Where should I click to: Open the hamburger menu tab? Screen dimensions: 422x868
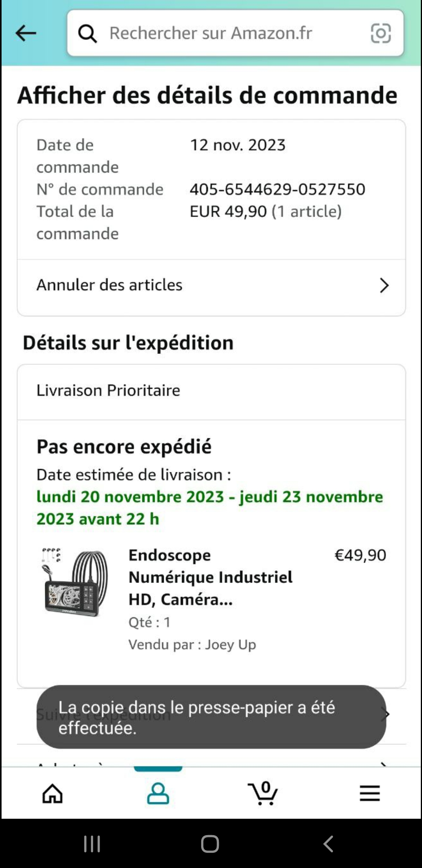pyautogui.click(x=370, y=793)
